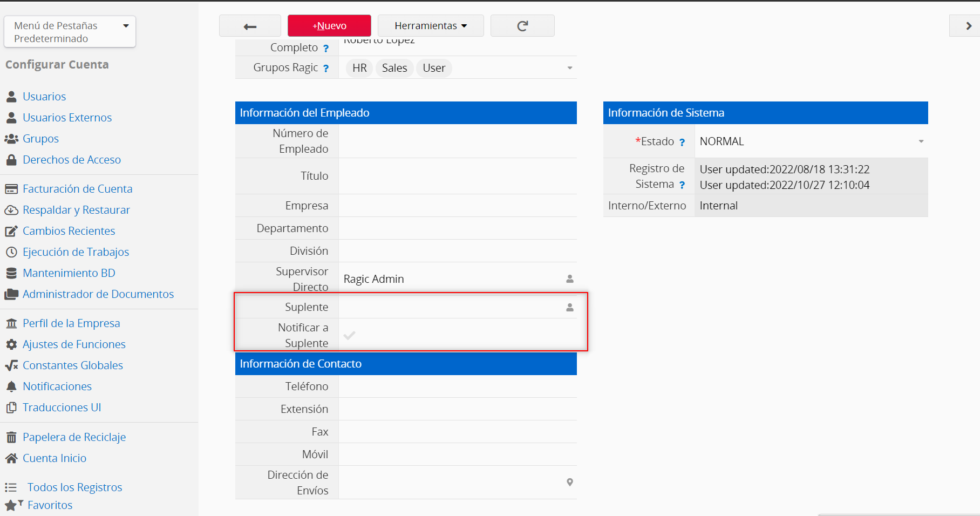Open the Menú de Pestañas Predeterminado selector
The width and height of the screenshot is (980, 516).
pos(70,32)
